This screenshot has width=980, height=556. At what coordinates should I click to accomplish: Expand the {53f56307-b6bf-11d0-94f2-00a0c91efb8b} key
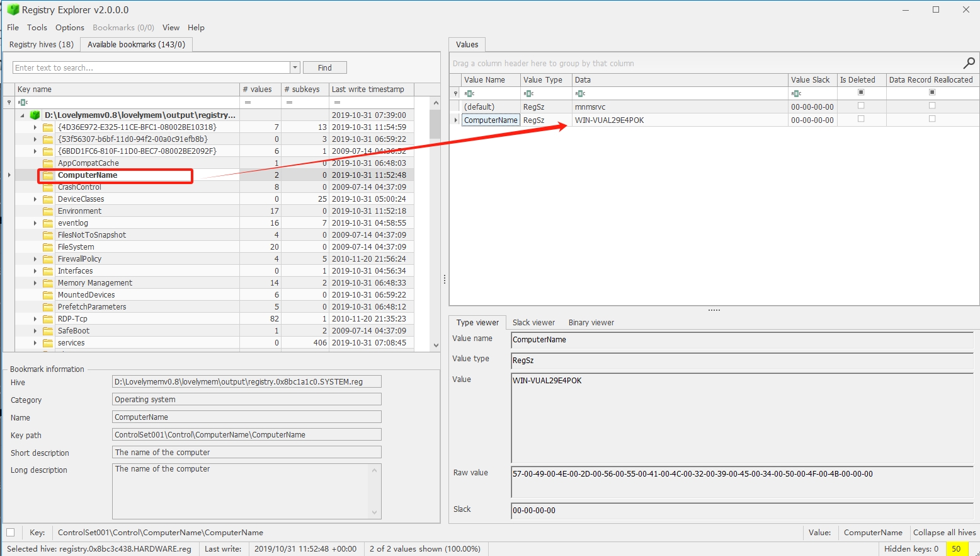(35, 139)
